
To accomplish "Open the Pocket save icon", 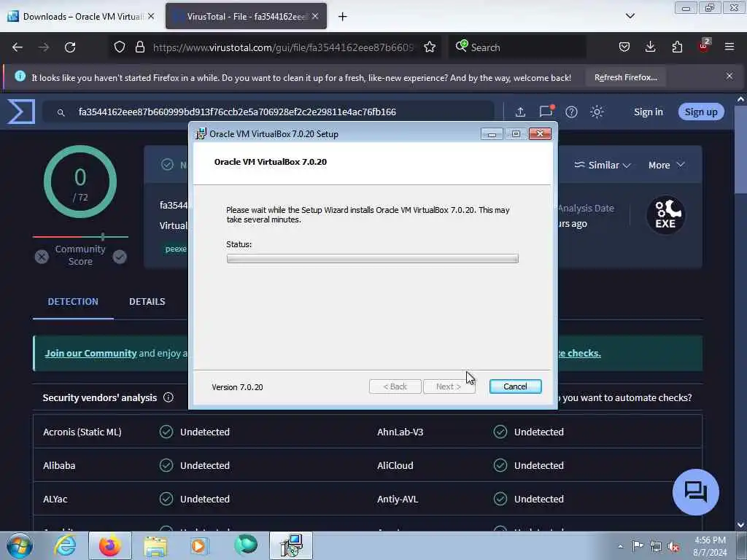I will coord(624,47).
